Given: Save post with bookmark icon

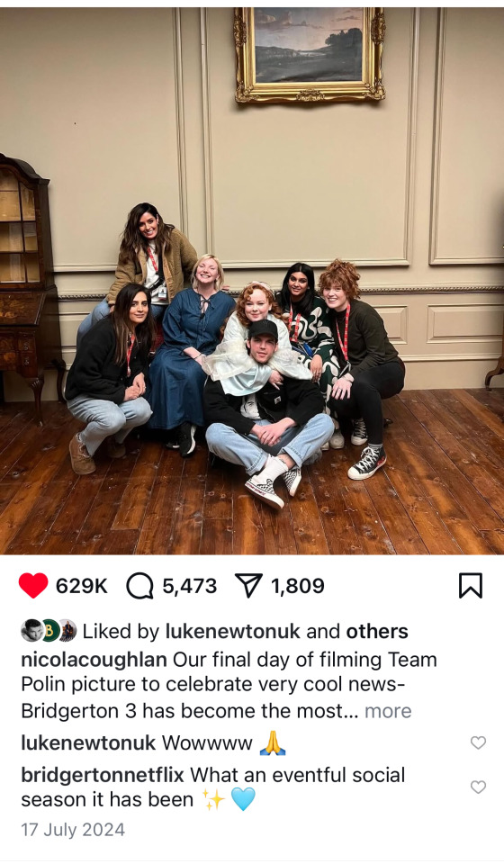Looking at the screenshot, I should (471, 585).
